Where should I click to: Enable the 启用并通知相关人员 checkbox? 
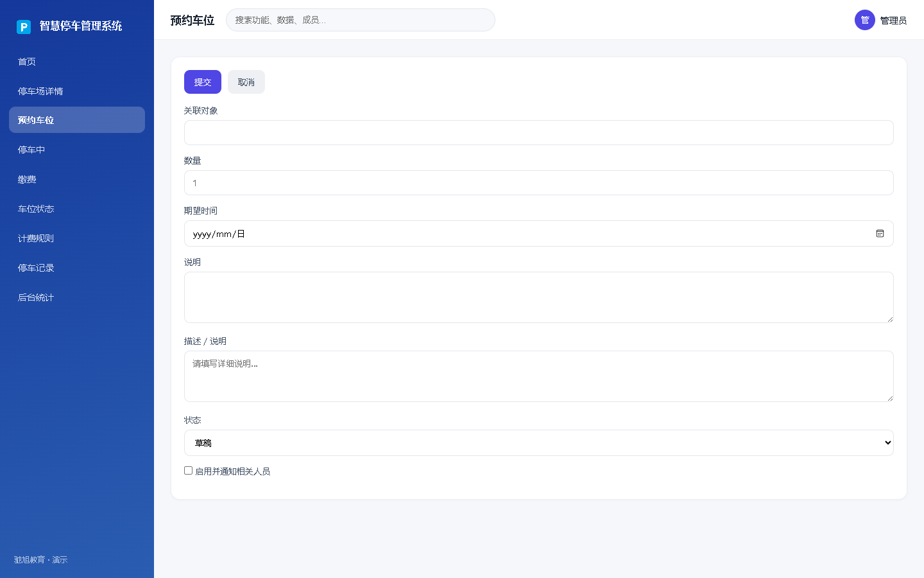tap(189, 471)
